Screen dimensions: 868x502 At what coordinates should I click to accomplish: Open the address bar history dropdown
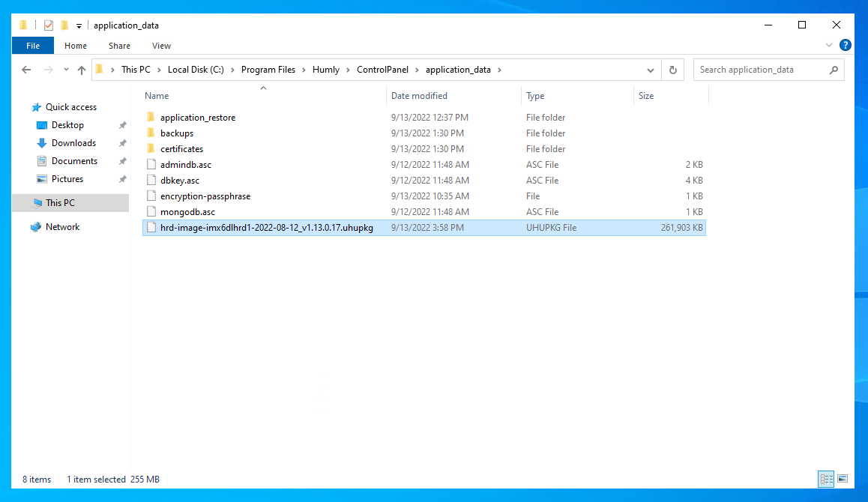(x=650, y=70)
